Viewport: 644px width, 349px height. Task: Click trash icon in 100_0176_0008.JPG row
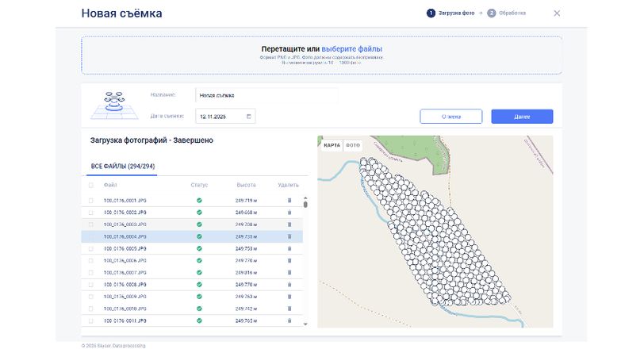(x=289, y=284)
